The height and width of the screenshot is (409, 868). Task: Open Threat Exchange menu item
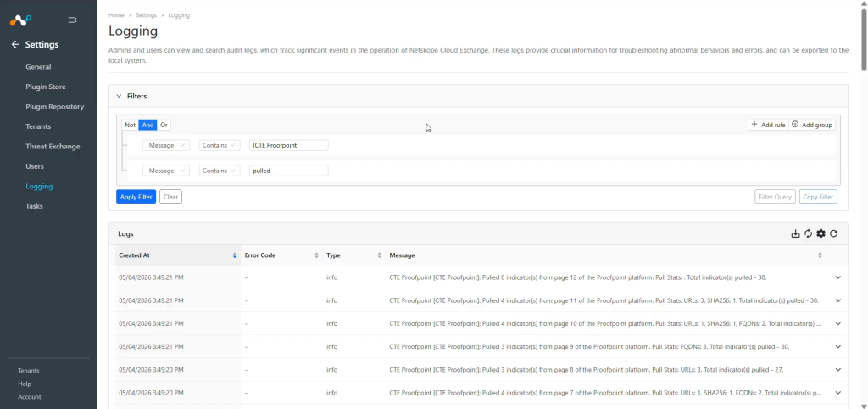(53, 147)
